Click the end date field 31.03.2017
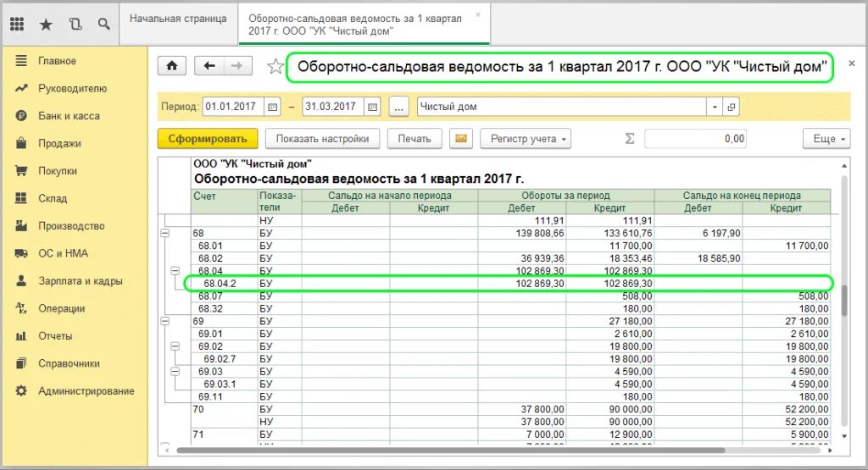The image size is (868, 470). tap(334, 107)
